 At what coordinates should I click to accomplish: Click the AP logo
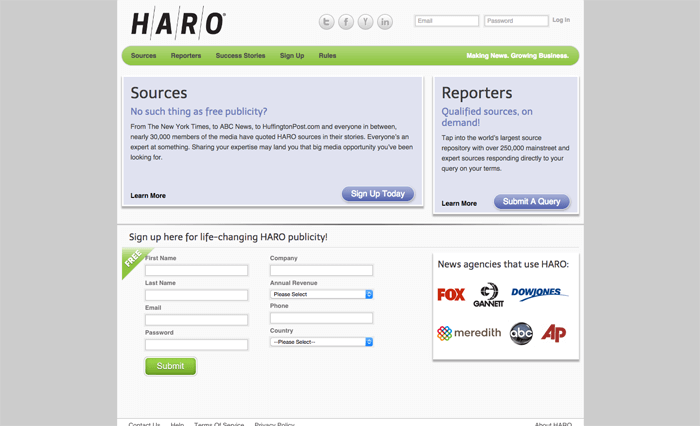pyautogui.click(x=554, y=333)
